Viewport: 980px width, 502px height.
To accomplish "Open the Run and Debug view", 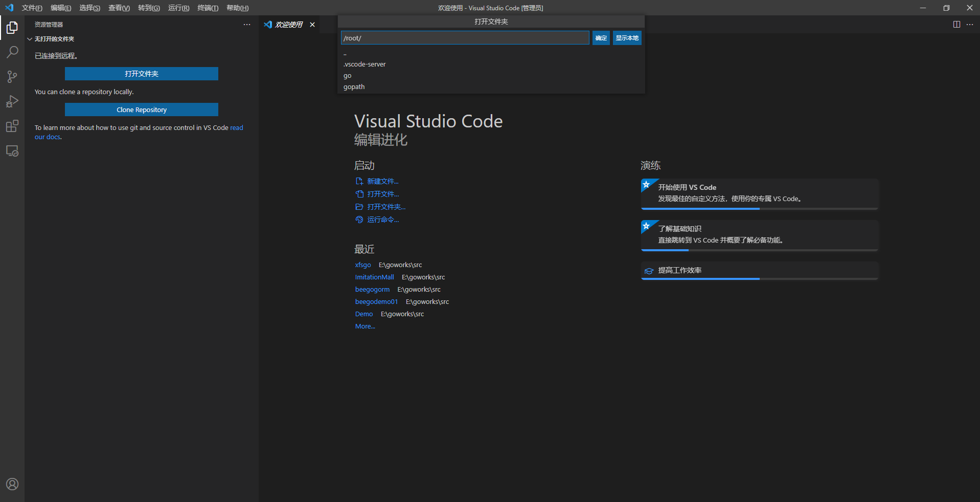I will click(12, 101).
